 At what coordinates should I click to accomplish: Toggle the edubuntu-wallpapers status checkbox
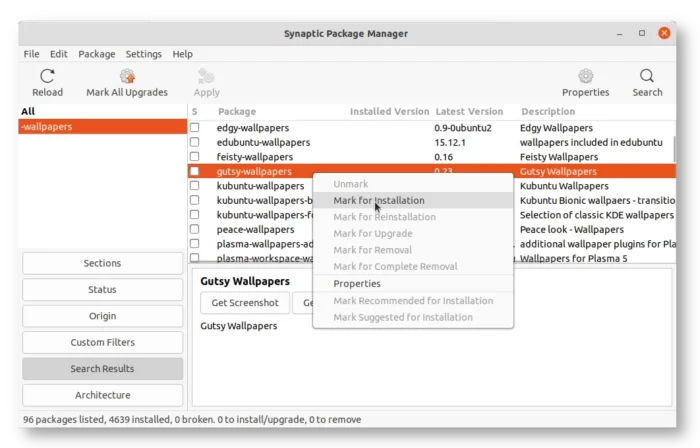click(x=195, y=142)
